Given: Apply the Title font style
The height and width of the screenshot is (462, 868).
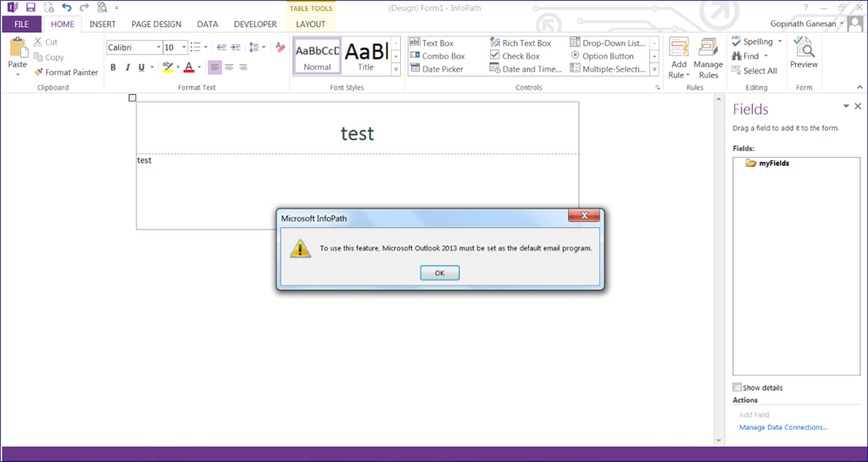Looking at the screenshot, I should 366,56.
